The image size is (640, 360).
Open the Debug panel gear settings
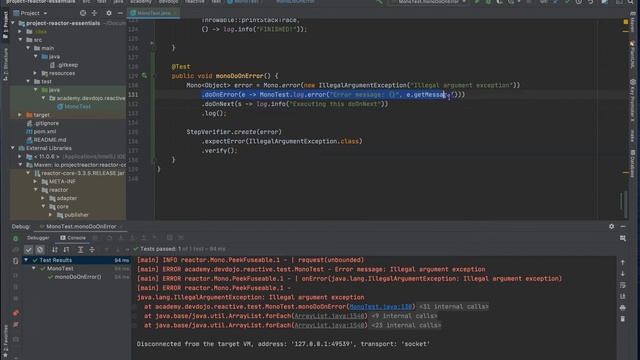(611, 226)
